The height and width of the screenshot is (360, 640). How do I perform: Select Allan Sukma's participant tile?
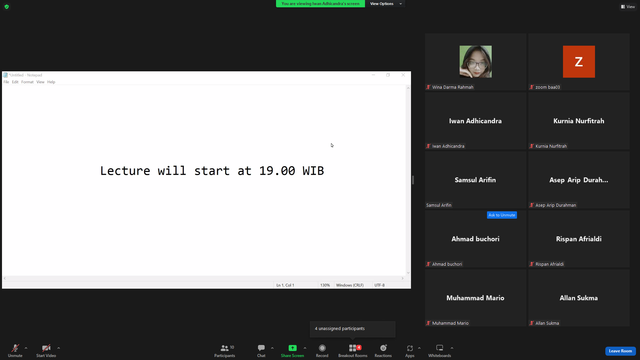pos(579,298)
